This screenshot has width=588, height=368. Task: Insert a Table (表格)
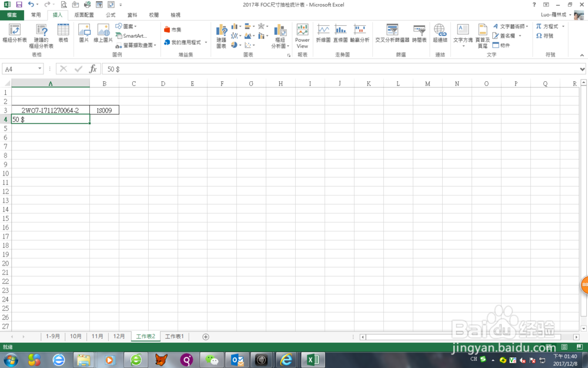(63, 32)
